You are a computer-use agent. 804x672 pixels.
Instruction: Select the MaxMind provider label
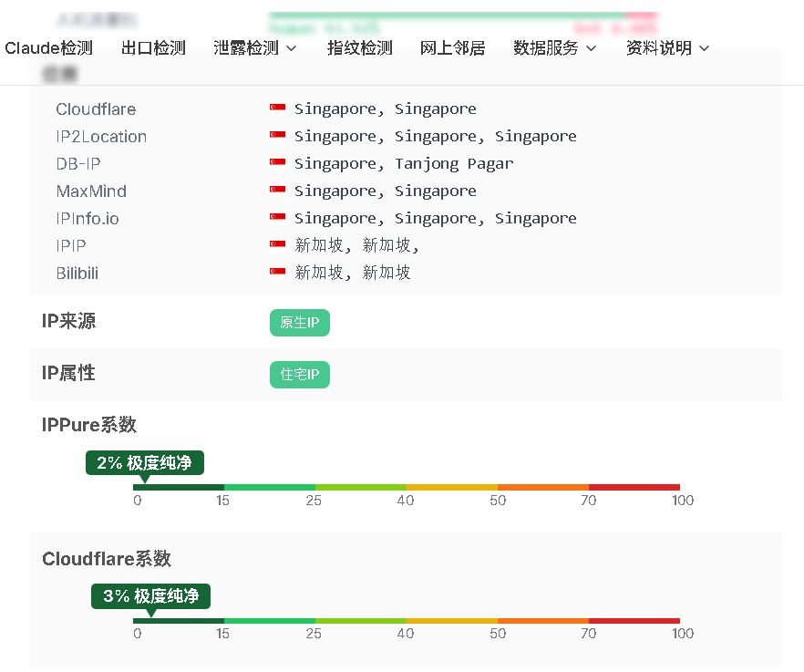click(x=91, y=191)
